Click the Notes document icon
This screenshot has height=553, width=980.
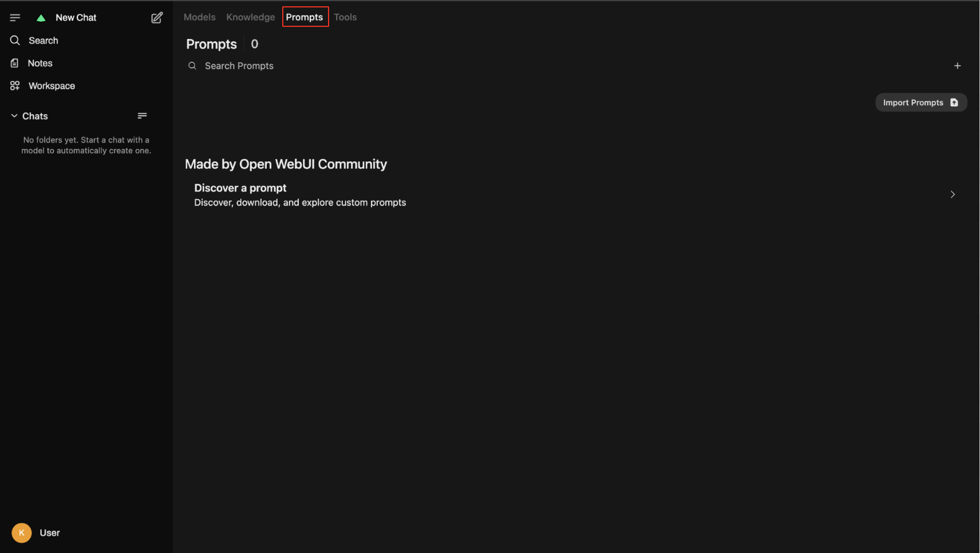(x=15, y=63)
